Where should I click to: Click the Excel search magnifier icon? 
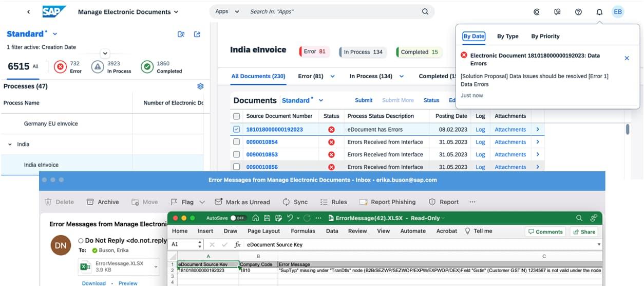[x=579, y=218]
